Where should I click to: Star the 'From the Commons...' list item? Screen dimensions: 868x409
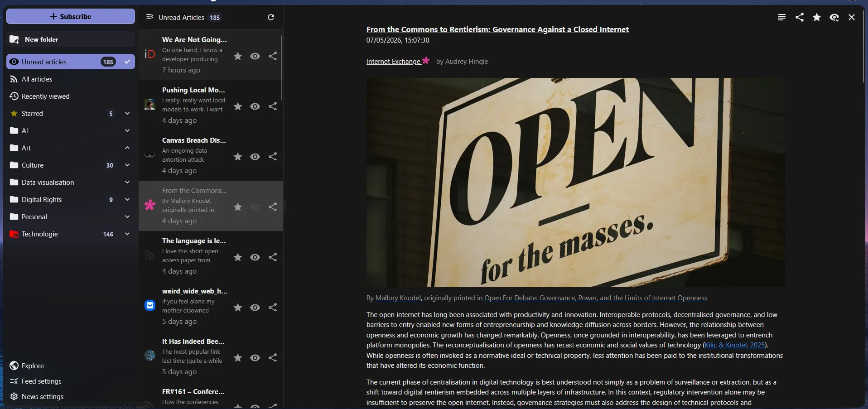point(238,207)
